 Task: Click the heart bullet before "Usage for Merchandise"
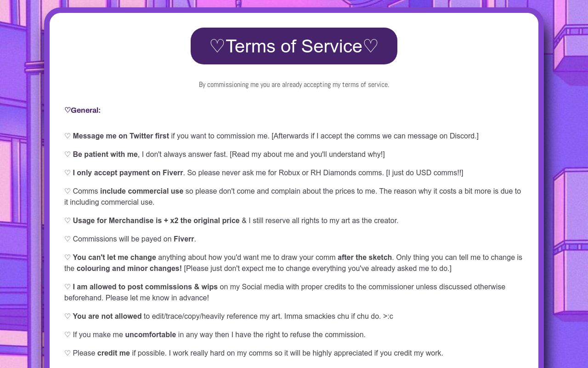pos(68,220)
